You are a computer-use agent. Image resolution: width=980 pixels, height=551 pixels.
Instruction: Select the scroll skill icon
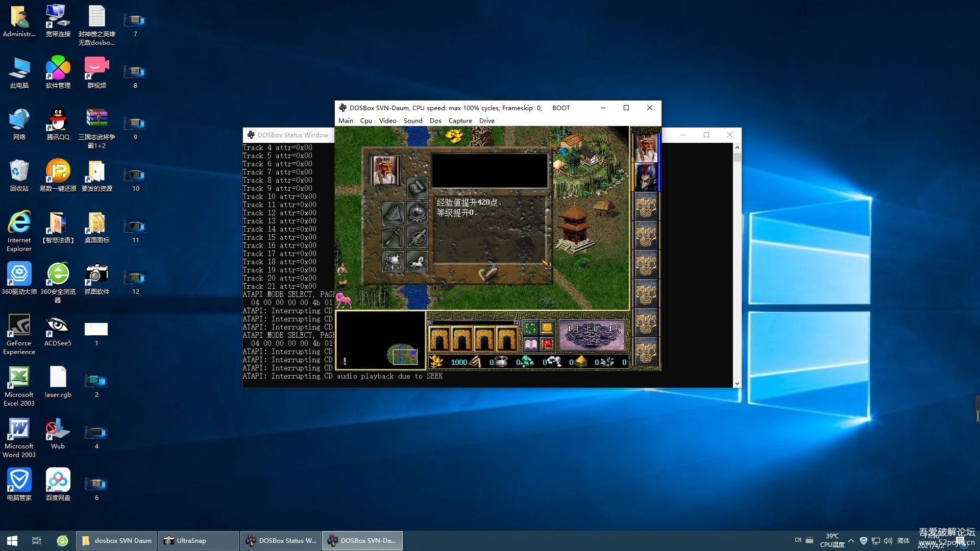[x=417, y=188]
